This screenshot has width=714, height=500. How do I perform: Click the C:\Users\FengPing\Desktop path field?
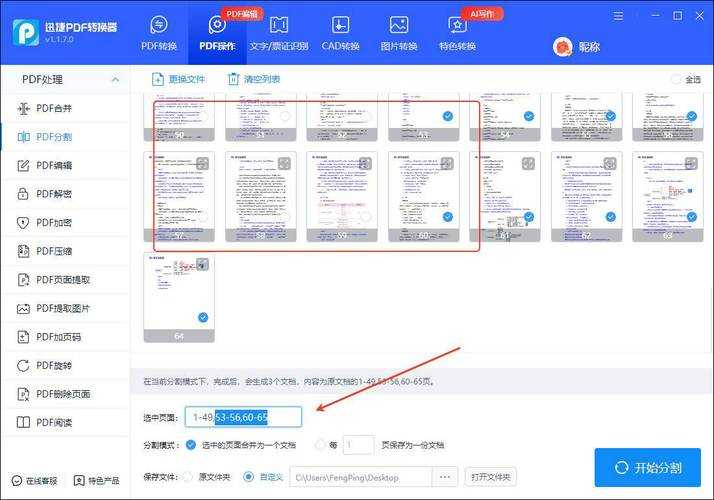[x=361, y=477]
